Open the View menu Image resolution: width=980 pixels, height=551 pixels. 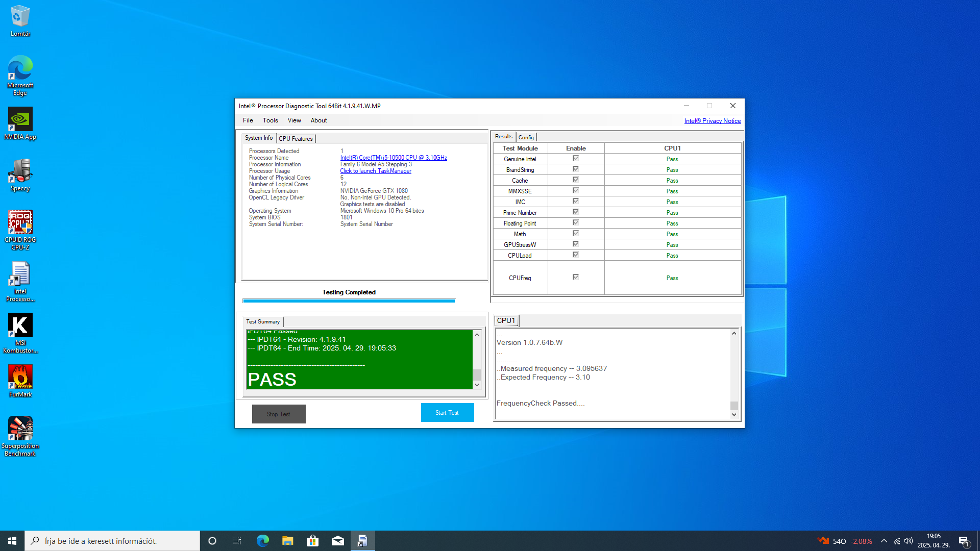295,120
